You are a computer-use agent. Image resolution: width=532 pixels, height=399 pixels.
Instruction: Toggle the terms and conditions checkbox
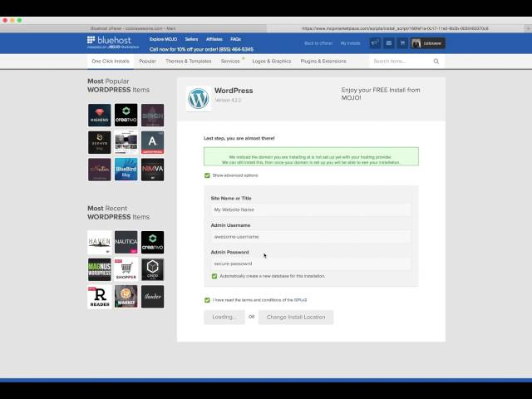pos(207,300)
